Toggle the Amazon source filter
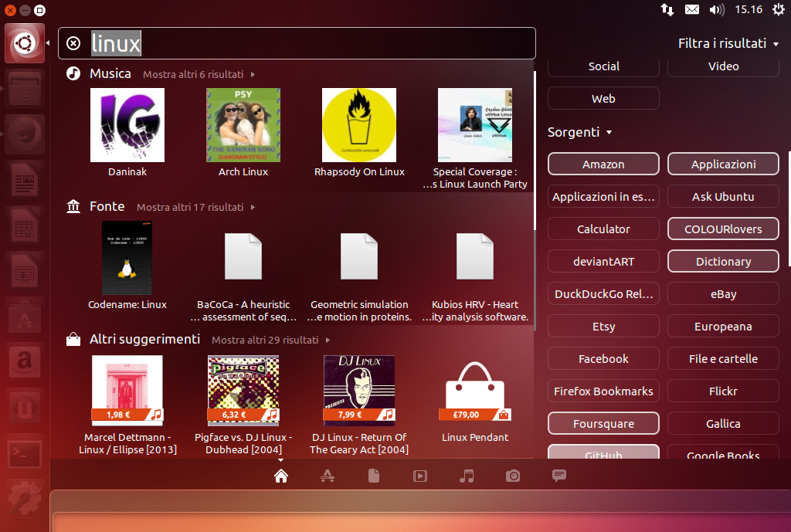Screen dimensions: 791x532 point(603,164)
